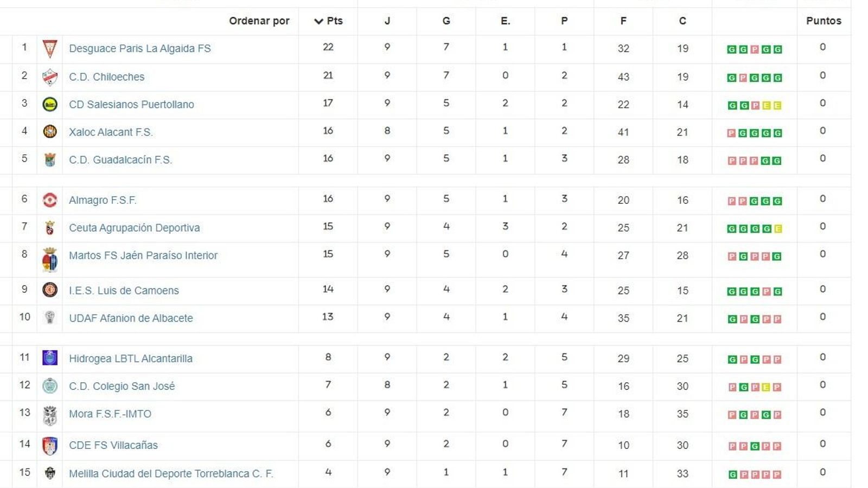Click the J column header
868x488 pixels.
(x=387, y=21)
